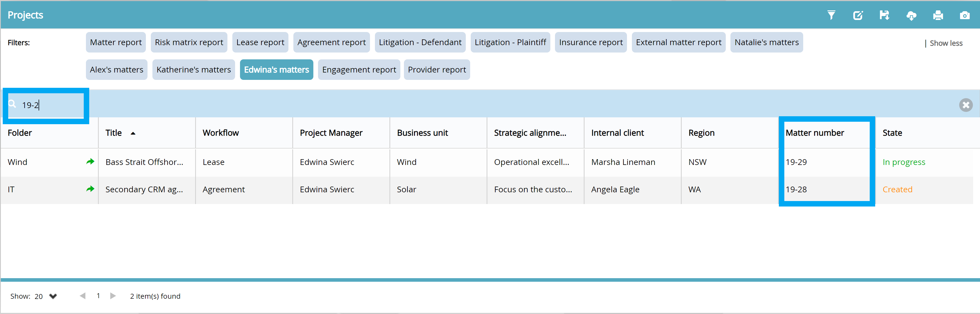Expand the Show 20 items dropdown
This screenshot has width=980, height=314.
[53, 296]
